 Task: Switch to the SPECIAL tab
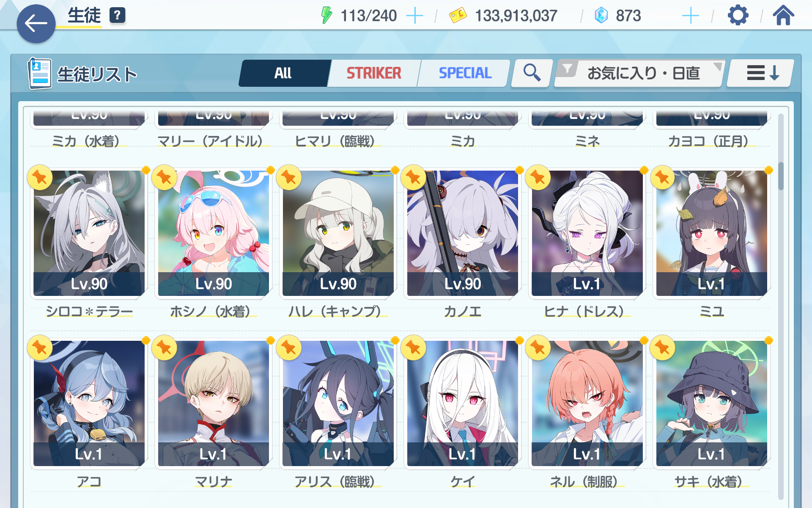[465, 73]
